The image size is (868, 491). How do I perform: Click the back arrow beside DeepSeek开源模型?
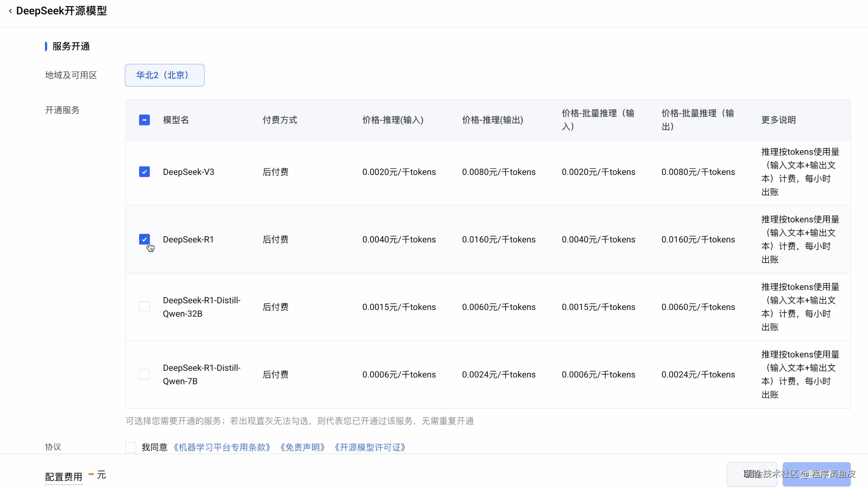[x=10, y=11]
